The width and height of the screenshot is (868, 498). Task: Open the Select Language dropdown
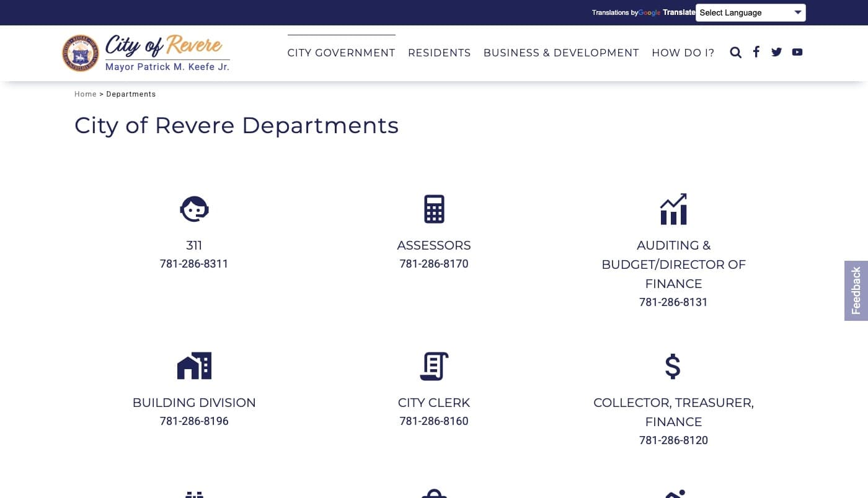[x=750, y=13]
